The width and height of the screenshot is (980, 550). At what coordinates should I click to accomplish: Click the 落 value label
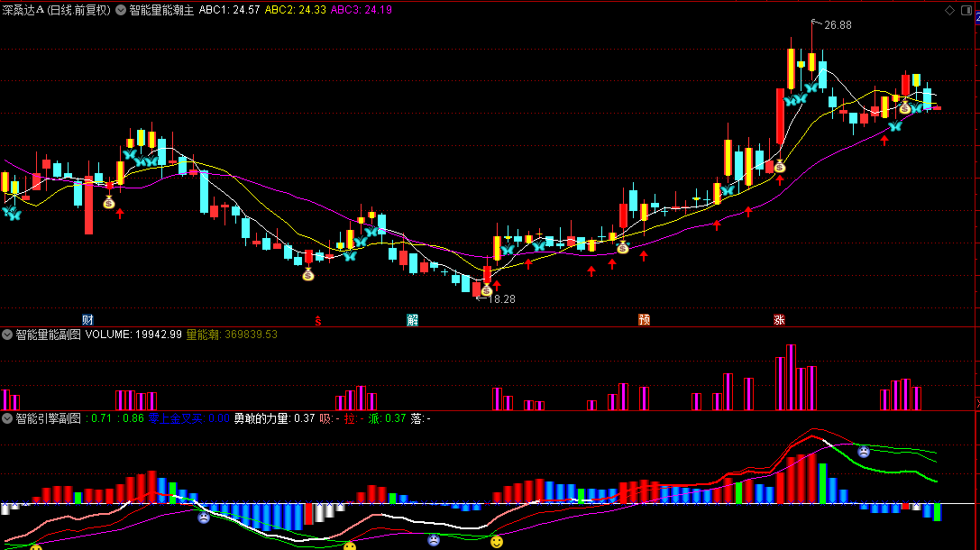[421, 418]
